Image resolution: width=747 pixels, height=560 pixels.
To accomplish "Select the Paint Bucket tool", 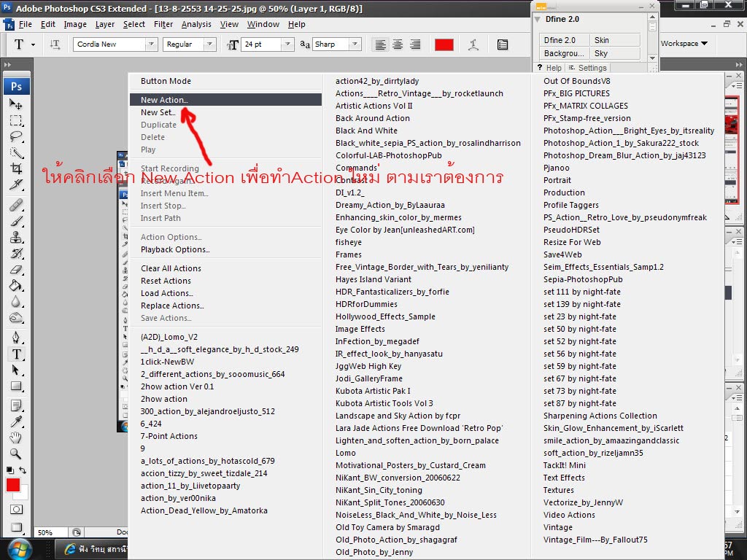I will [16, 286].
